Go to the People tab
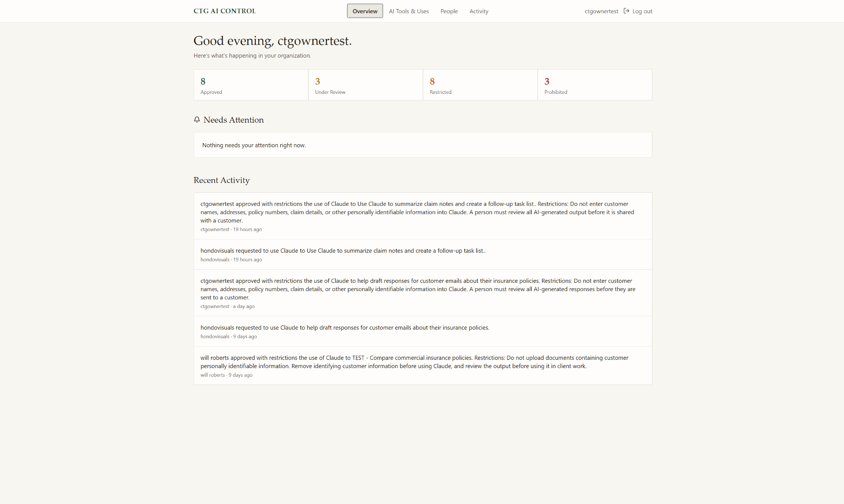 (x=449, y=11)
